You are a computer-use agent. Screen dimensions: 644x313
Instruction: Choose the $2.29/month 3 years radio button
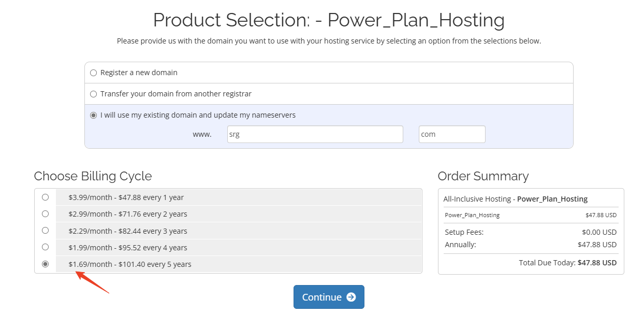pos(46,231)
